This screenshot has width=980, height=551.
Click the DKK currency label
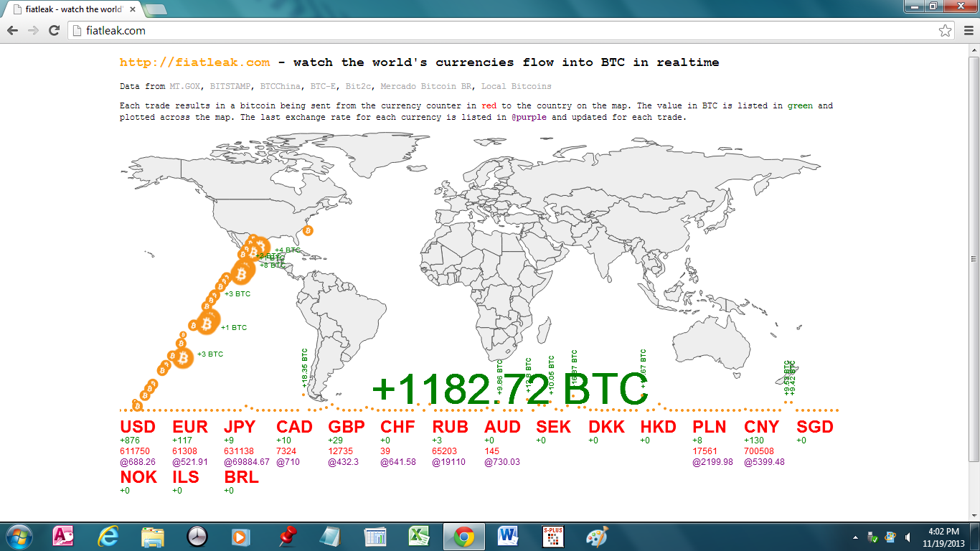click(x=606, y=427)
